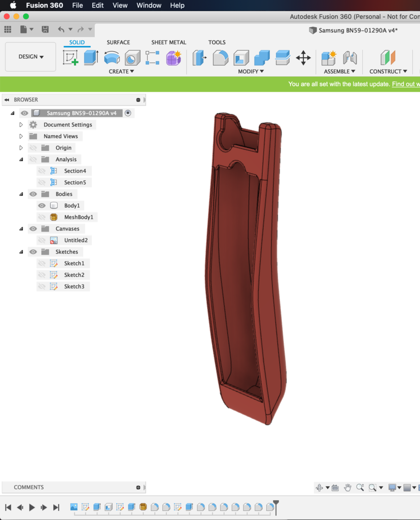
Task: Collapse the Bodies folder
Action: coord(21,194)
